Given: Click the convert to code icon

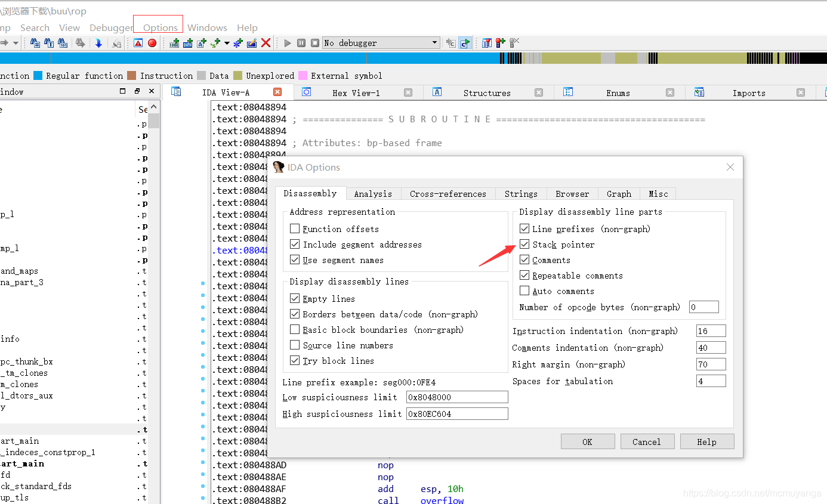Looking at the screenshot, I should [x=174, y=43].
